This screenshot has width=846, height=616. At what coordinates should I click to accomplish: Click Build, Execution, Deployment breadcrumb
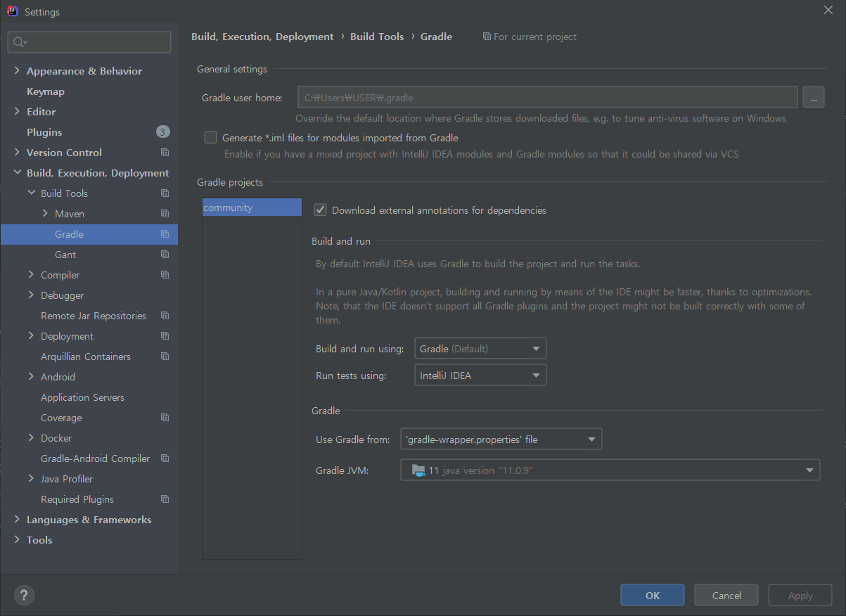pos(262,37)
